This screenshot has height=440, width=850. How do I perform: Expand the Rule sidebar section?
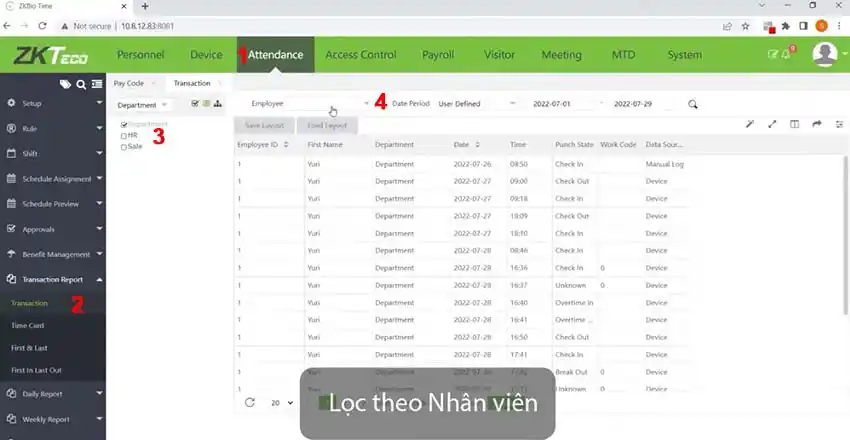53,128
